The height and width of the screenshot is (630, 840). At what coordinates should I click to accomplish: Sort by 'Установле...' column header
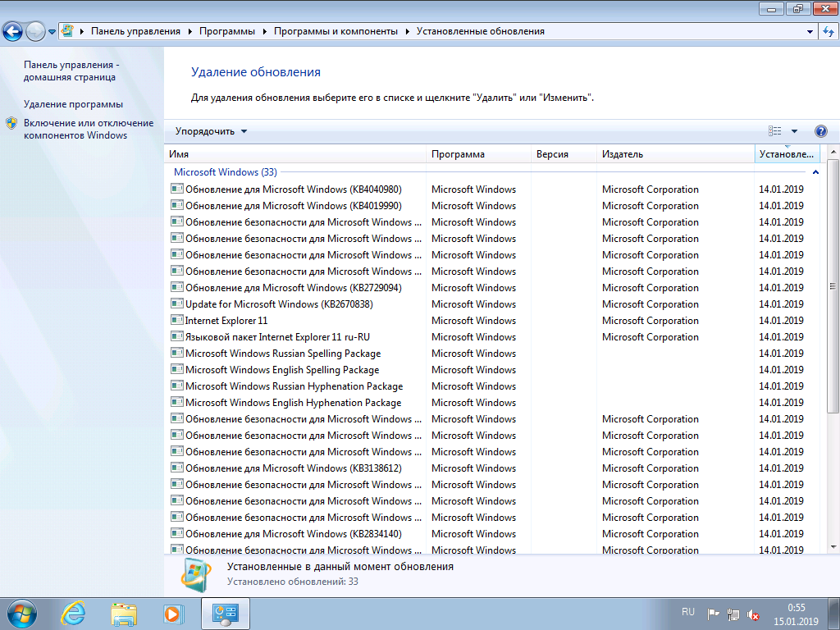(787, 154)
